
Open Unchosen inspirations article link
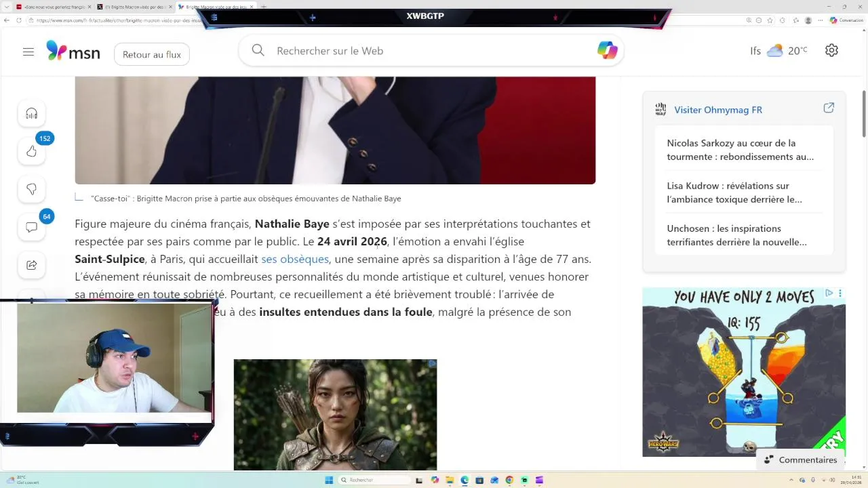coord(737,235)
